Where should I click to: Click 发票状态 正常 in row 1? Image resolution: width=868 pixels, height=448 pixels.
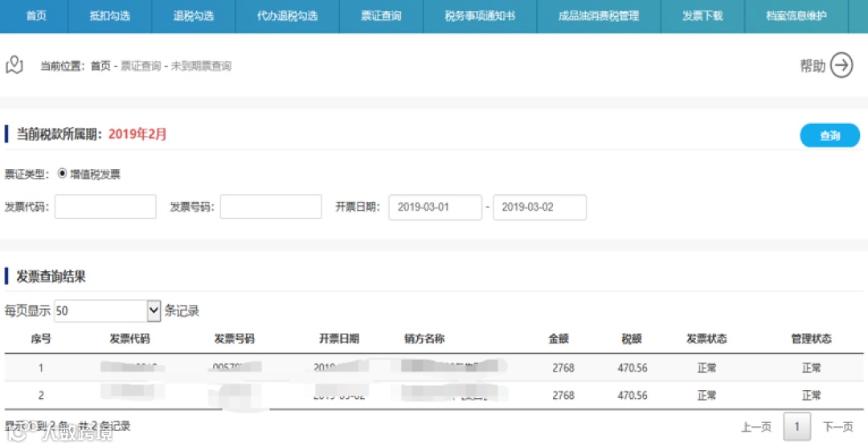click(707, 368)
